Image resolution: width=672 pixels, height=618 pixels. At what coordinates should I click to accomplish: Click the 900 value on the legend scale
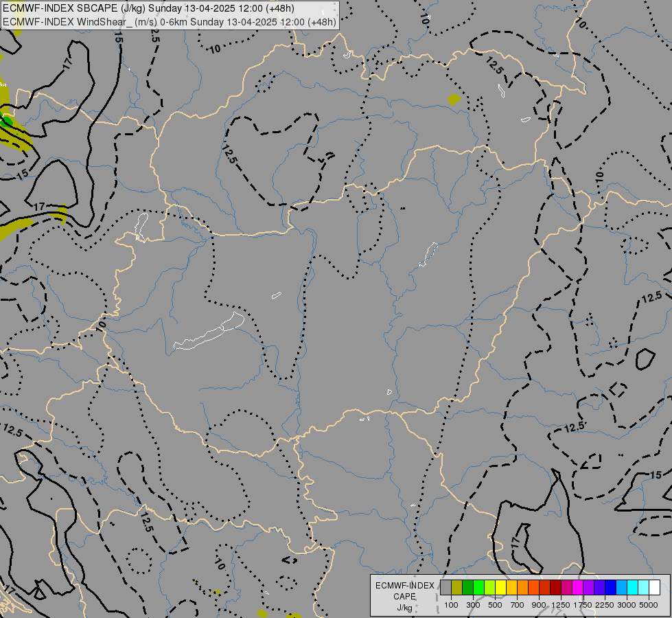[539, 605]
